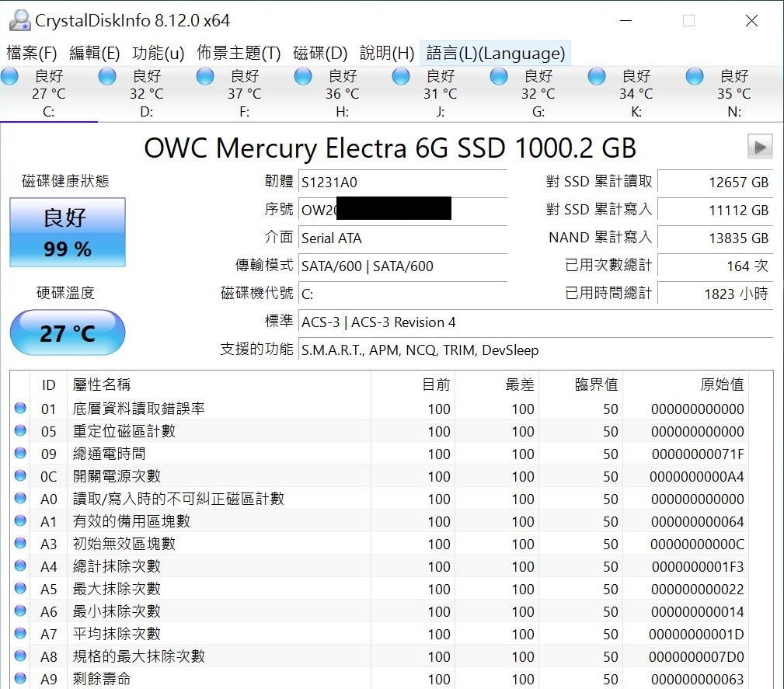Select the 總計抹除次數 attribute row
Image resolution: width=784 pixels, height=689 pixels.
pos(379,566)
